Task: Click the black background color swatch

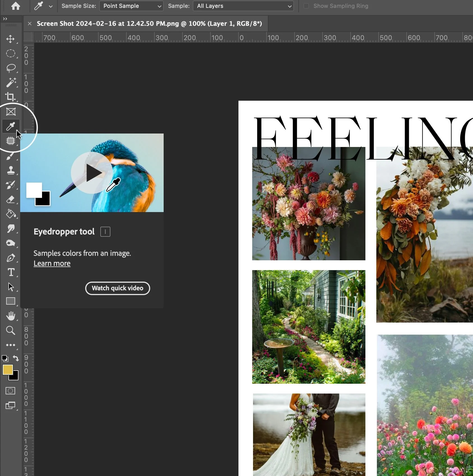Action: [x=15, y=377]
